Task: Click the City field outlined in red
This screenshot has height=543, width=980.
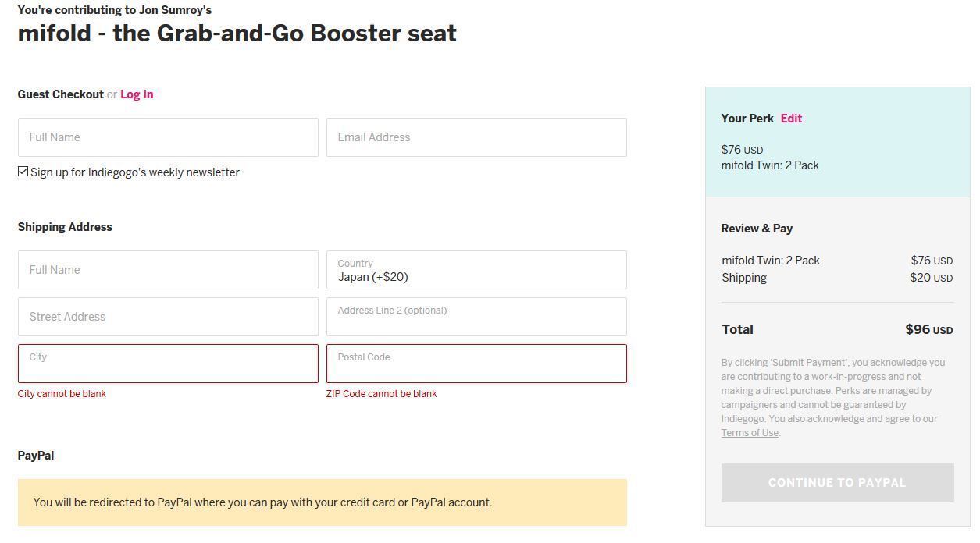Action: click(x=168, y=364)
